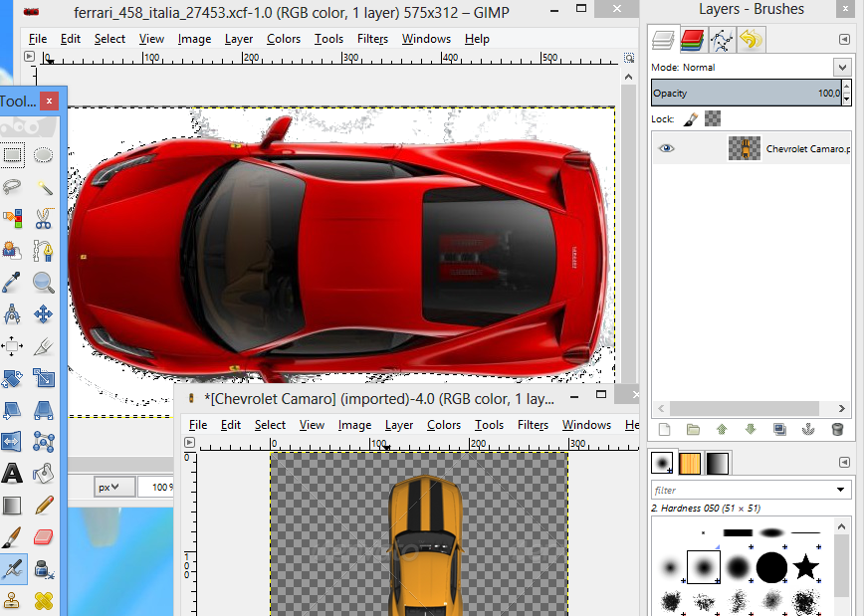Select the Eraser tool
The height and width of the screenshot is (616, 866).
[43, 537]
